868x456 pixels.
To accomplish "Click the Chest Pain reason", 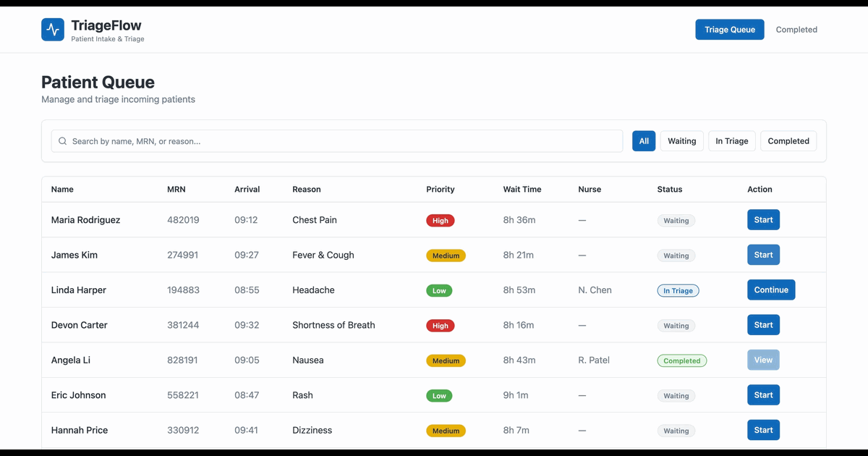I will coord(315,220).
